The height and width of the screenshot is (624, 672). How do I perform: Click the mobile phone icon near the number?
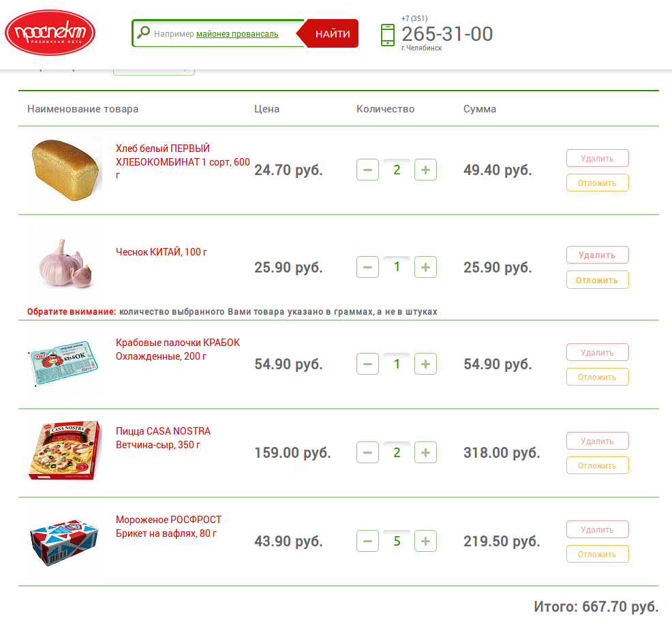[x=387, y=35]
